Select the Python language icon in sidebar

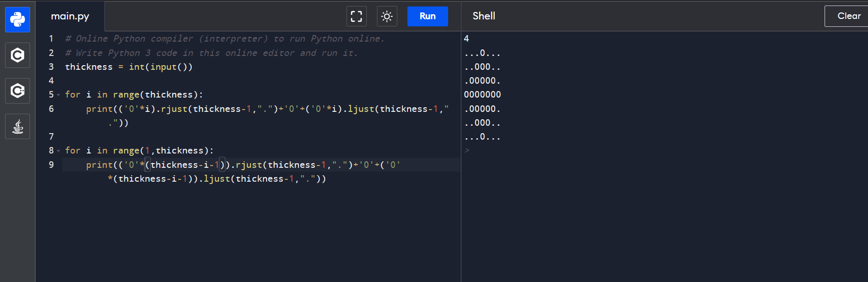[x=18, y=19]
